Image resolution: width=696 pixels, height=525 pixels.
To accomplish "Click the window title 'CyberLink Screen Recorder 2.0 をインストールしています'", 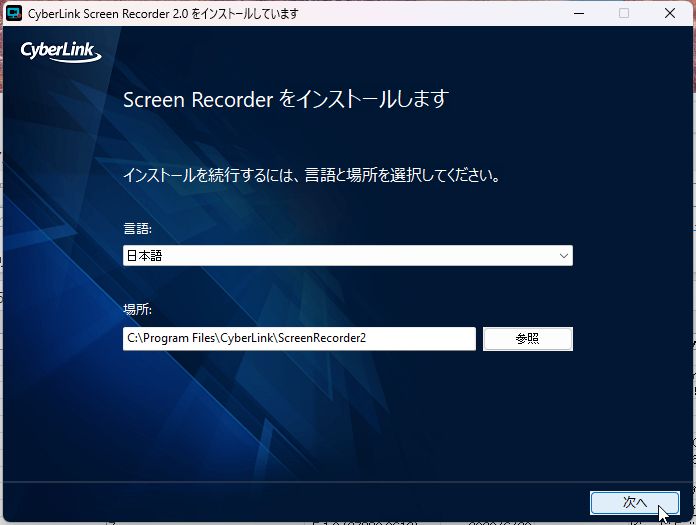I will click(x=163, y=14).
